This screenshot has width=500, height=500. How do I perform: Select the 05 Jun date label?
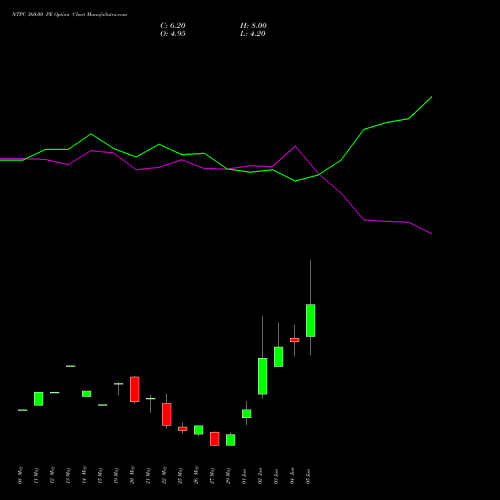click(x=309, y=476)
